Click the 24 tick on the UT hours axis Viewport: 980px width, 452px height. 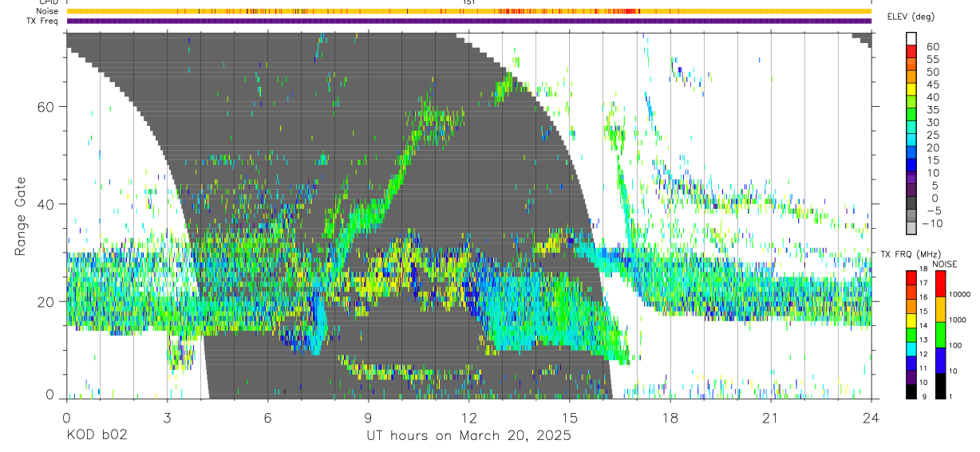tap(871, 417)
